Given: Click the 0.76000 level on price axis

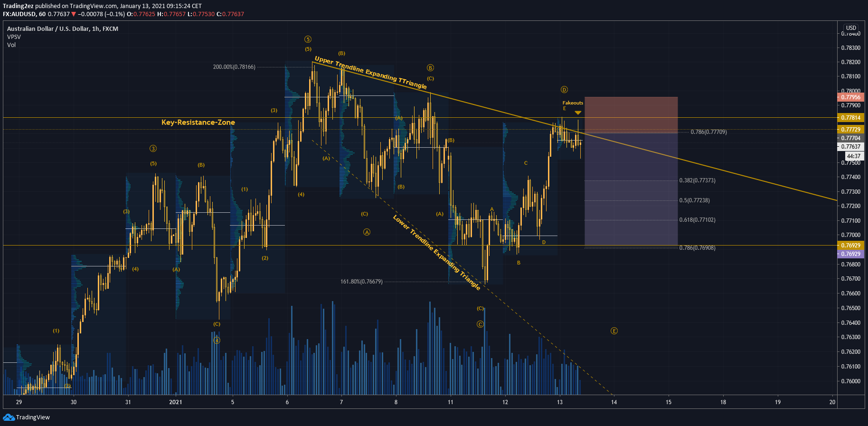Looking at the screenshot, I should 850,381.
